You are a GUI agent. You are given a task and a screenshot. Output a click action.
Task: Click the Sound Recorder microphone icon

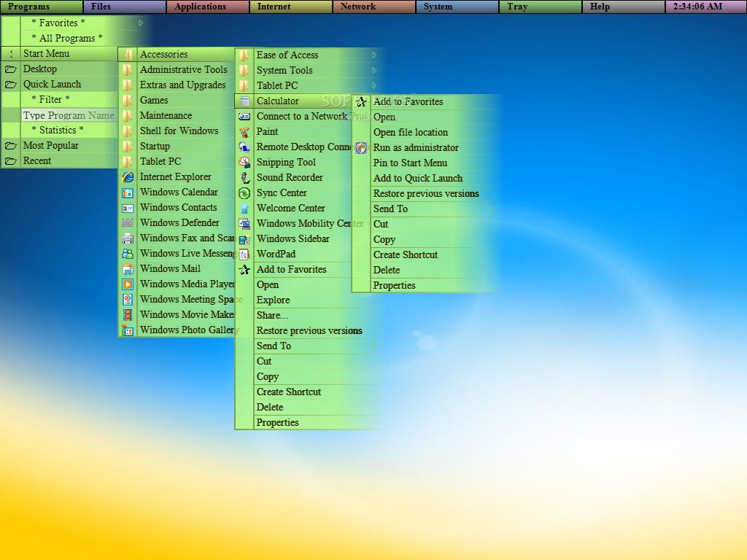tap(245, 178)
